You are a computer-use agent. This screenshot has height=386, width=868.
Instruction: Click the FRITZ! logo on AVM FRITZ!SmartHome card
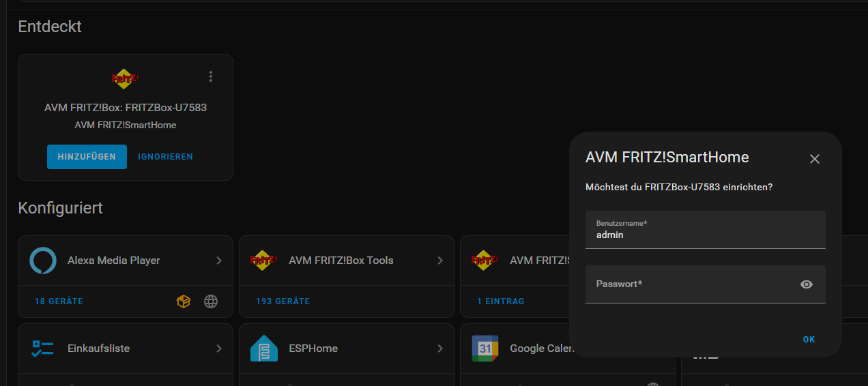coord(485,261)
